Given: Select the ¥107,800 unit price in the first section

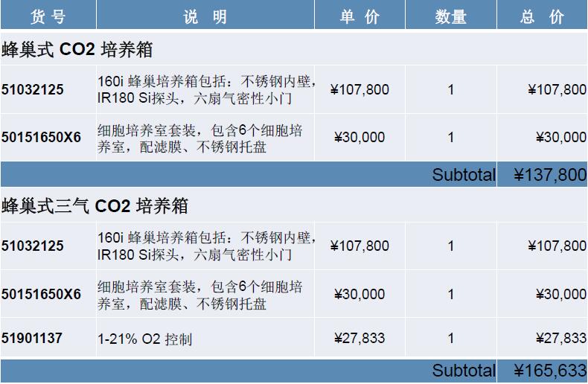Looking at the screenshot, I should [x=359, y=90].
